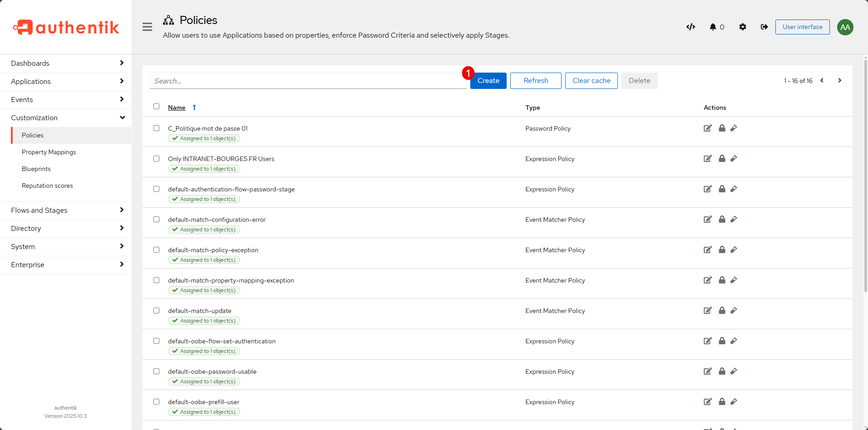Check the select-all policies checkbox
Screen dimensions: 868x430
coord(157,107)
